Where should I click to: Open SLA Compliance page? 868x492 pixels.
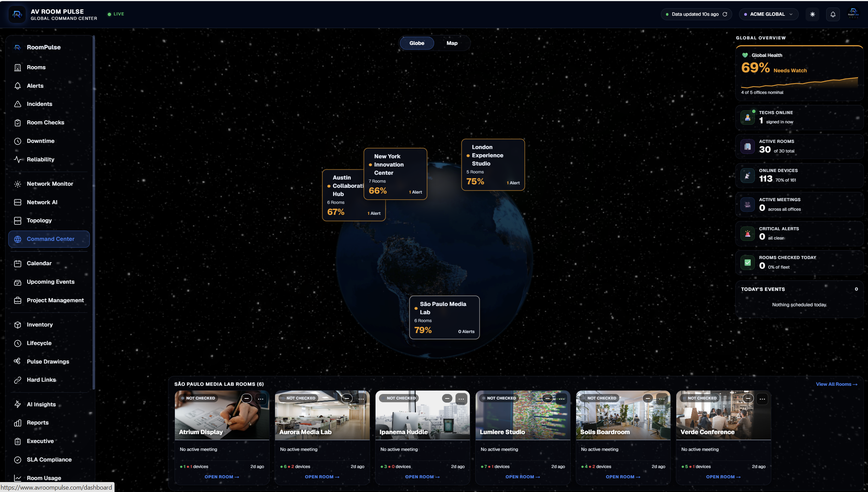[x=49, y=460]
